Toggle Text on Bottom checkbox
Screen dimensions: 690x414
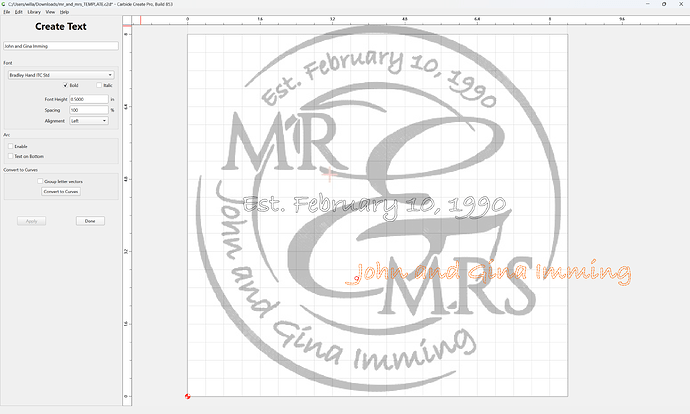(11, 156)
